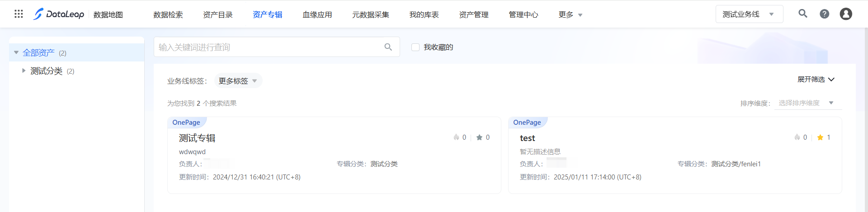Click 展开筛选 to expand filters
The image size is (868, 212).
coord(816,80)
